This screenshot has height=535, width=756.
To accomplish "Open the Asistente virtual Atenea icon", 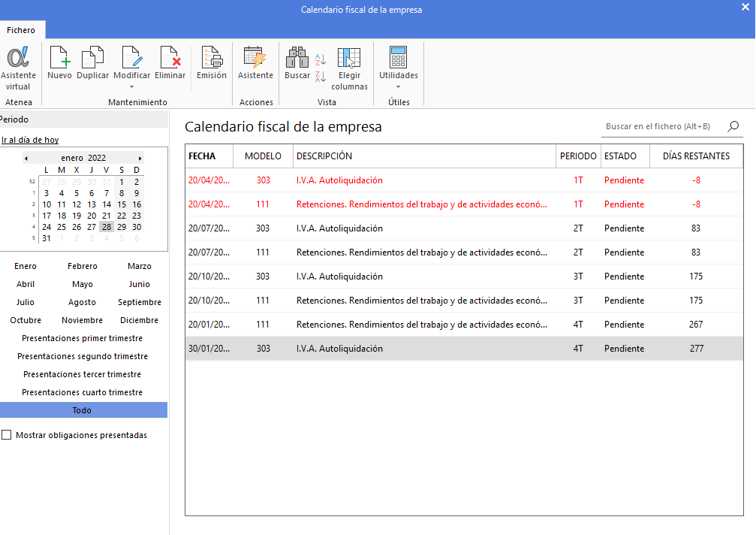I will [18, 57].
